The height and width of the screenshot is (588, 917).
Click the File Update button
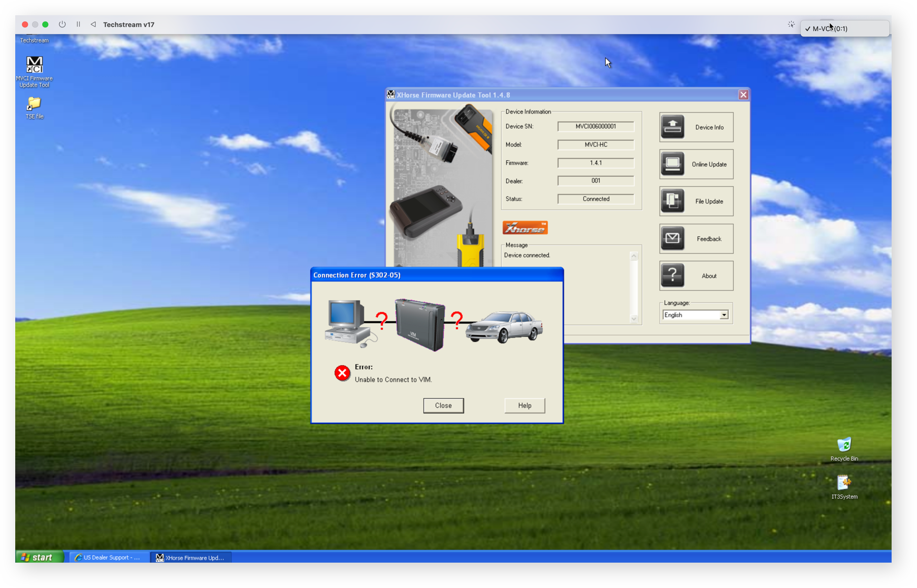pyautogui.click(x=696, y=201)
